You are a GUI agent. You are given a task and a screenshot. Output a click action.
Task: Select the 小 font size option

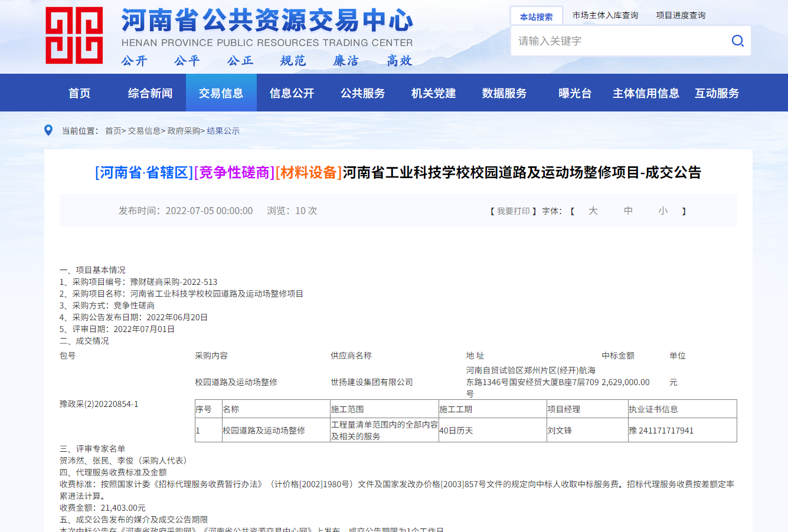[662, 210]
